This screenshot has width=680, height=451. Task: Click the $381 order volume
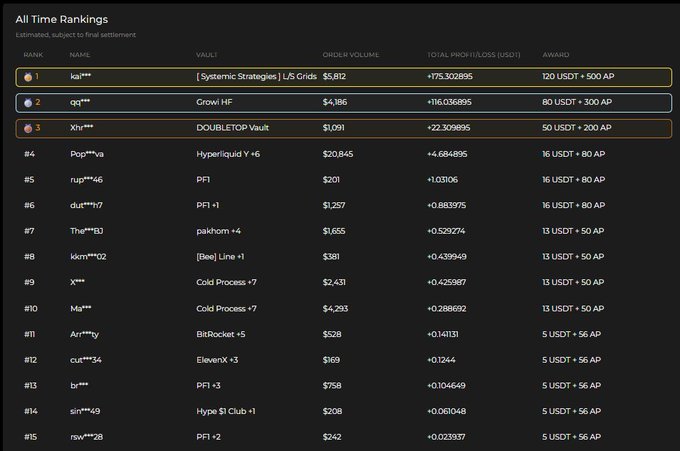tap(331, 256)
